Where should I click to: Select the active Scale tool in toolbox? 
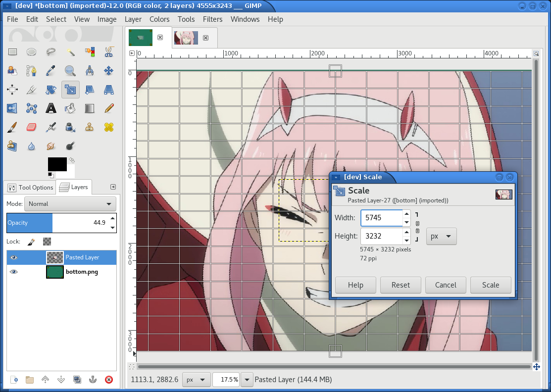point(70,90)
